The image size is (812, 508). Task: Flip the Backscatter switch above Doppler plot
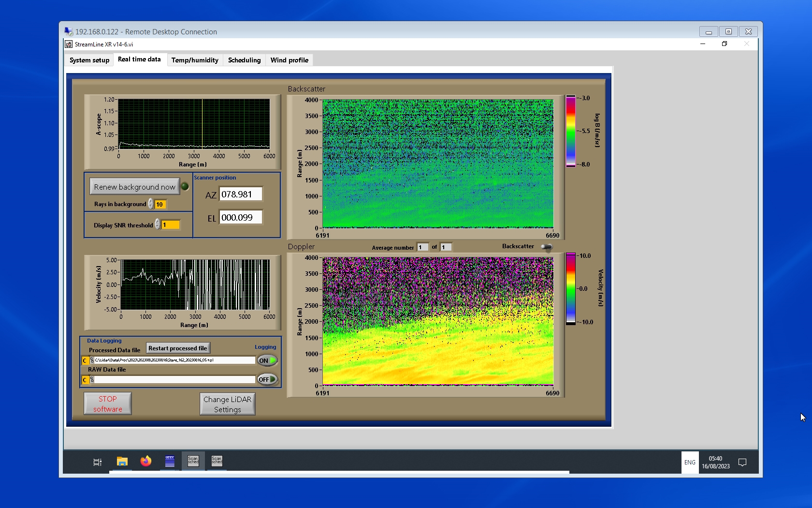547,247
